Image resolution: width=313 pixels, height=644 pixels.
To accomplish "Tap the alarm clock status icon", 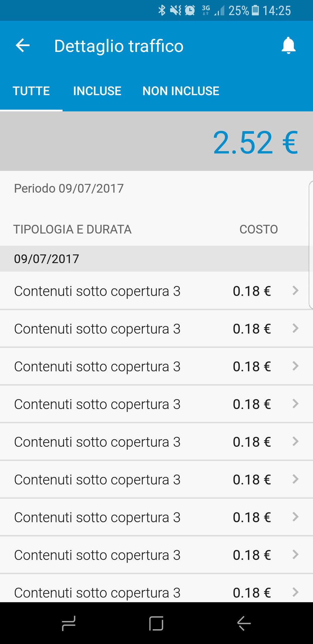I will pyautogui.click(x=189, y=10).
